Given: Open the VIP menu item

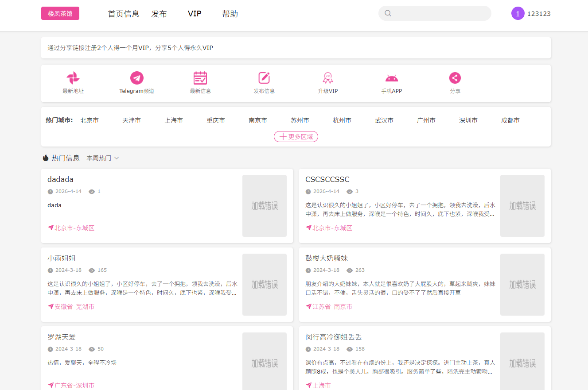Looking at the screenshot, I should click(195, 14).
